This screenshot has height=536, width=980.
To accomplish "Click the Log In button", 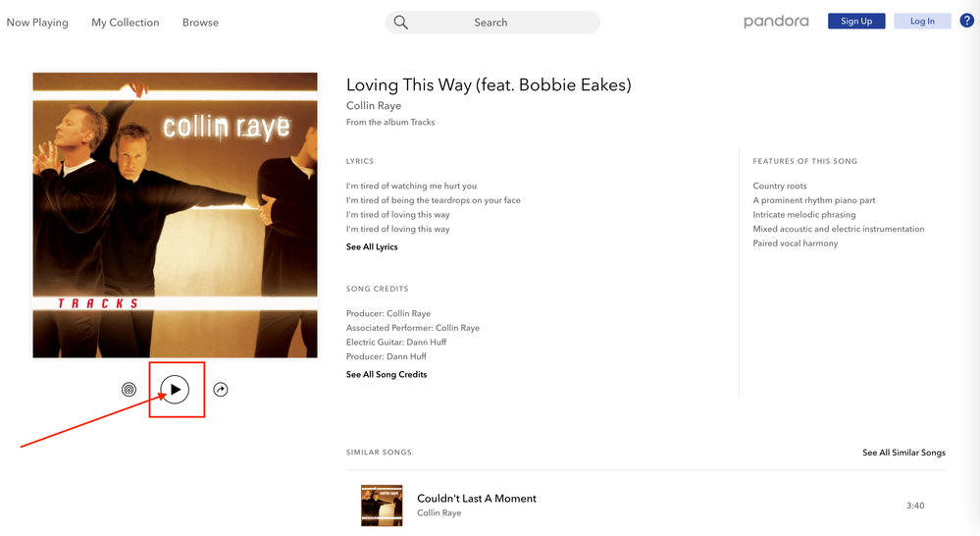I will pos(922,21).
